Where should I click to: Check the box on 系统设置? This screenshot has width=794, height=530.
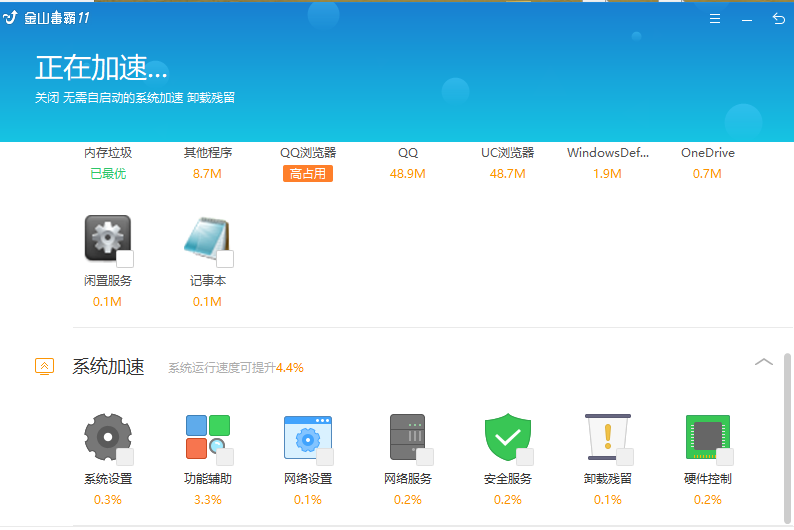click(x=125, y=457)
